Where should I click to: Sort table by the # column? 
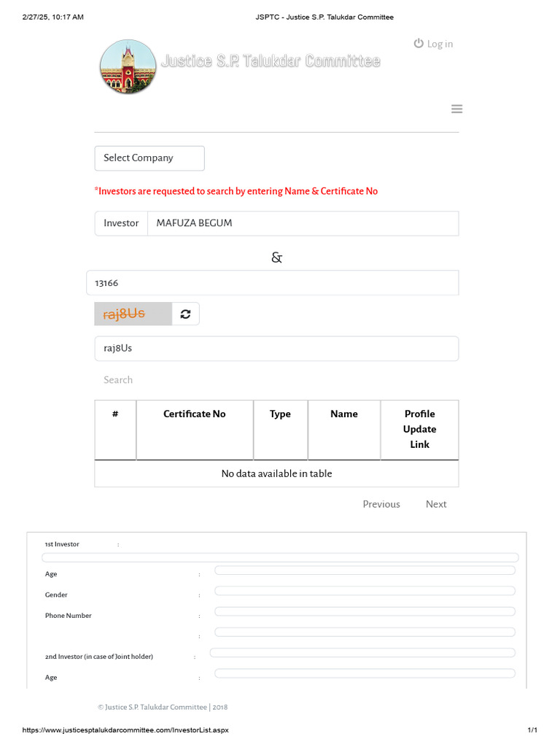pos(115,414)
